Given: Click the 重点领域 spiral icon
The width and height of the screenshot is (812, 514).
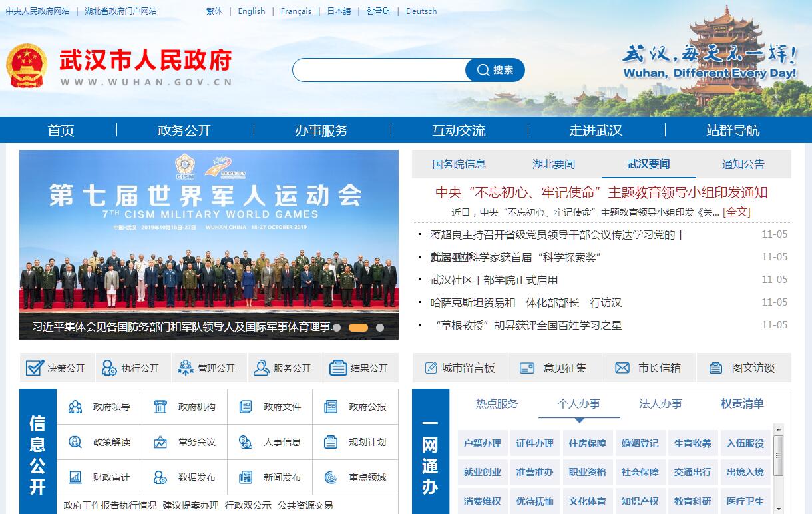Looking at the screenshot, I should 331,477.
